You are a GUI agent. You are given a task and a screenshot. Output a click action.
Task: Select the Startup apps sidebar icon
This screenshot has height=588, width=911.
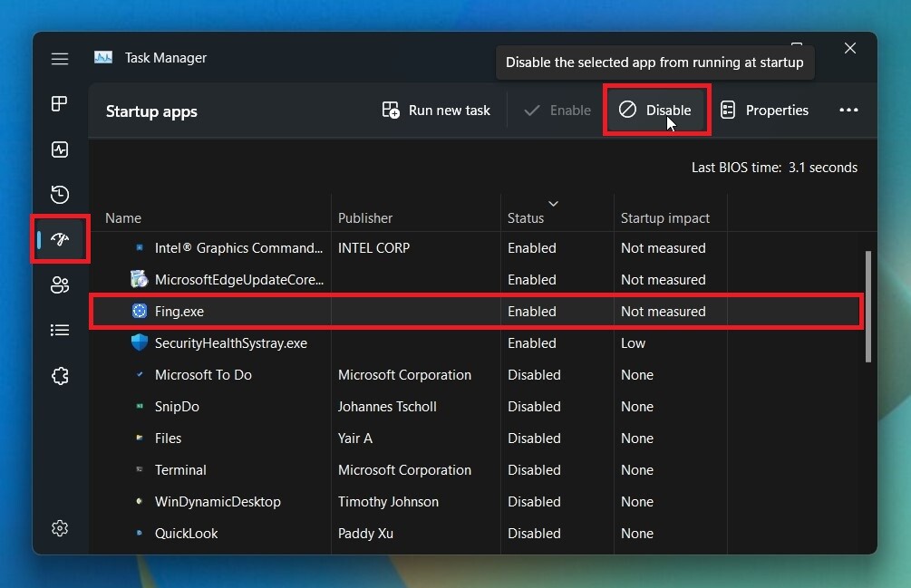coord(59,239)
